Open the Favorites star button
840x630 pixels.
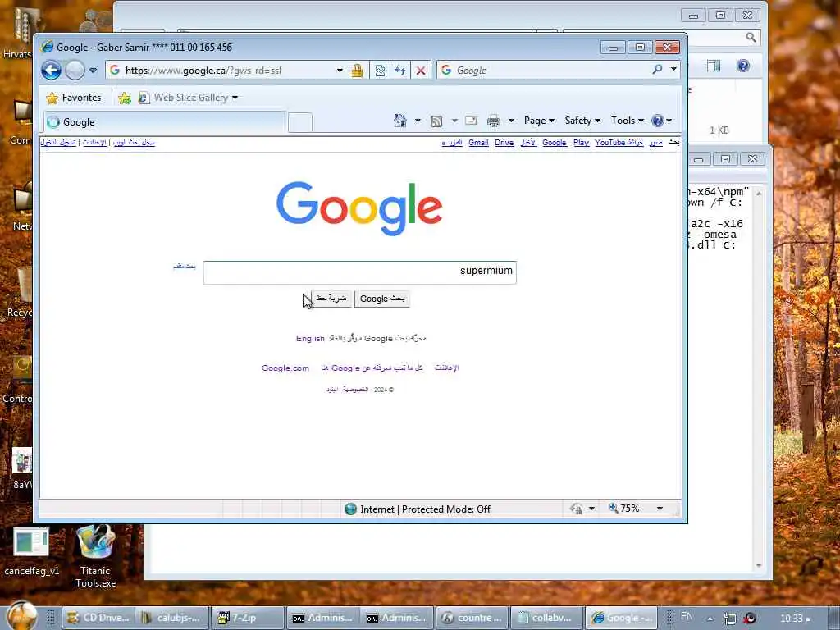coord(74,98)
